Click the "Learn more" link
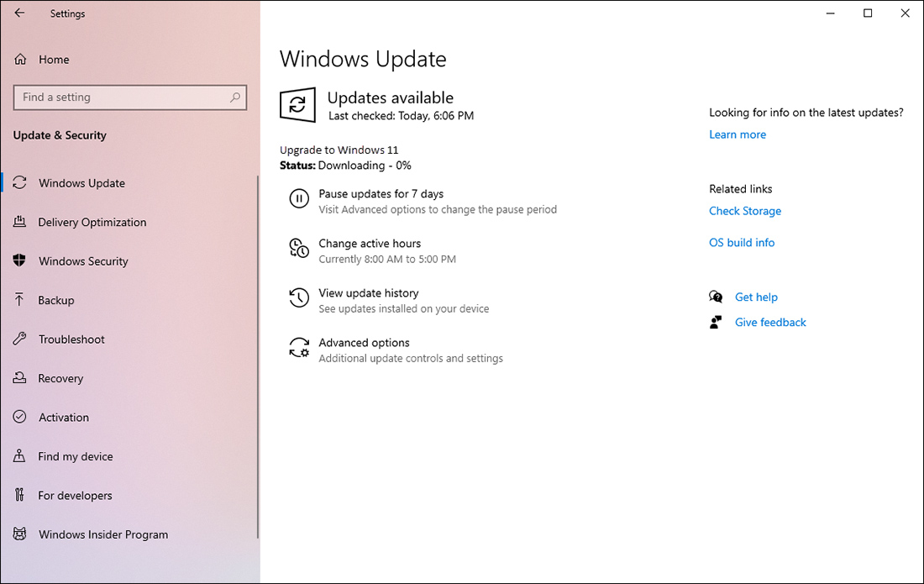Image resolution: width=924 pixels, height=584 pixels. tap(737, 134)
